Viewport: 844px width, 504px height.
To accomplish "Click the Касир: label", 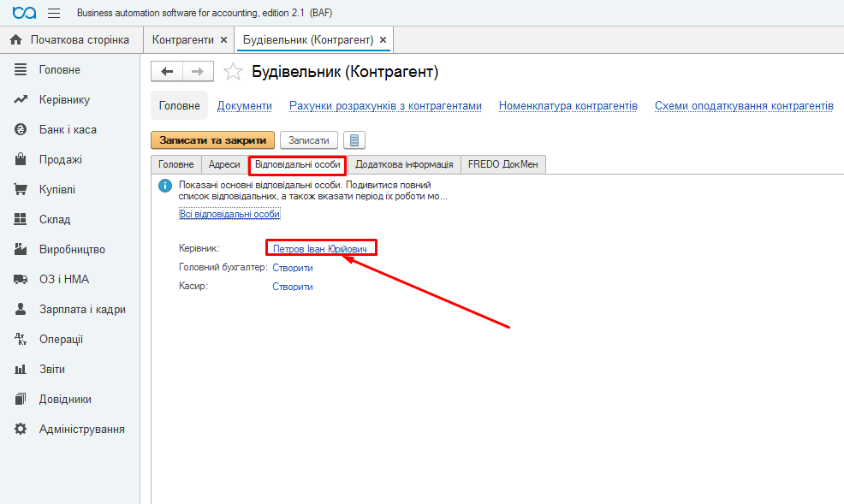I will pyautogui.click(x=193, y=286).
